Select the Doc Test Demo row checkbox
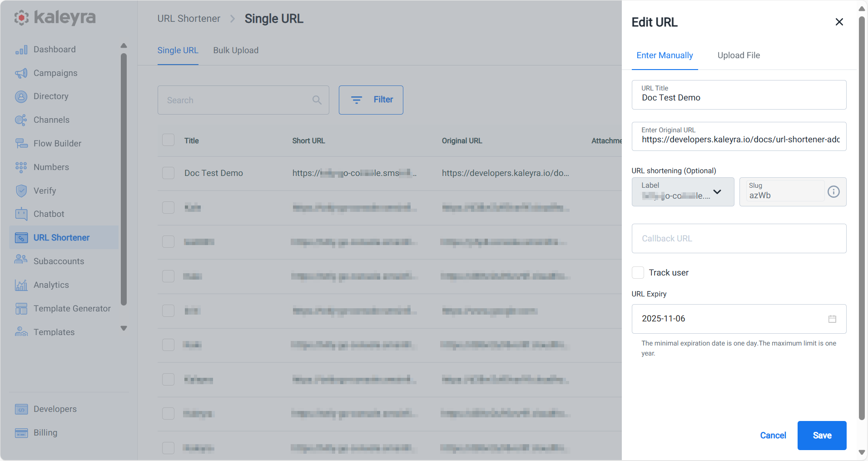 [x=169, y=173]
